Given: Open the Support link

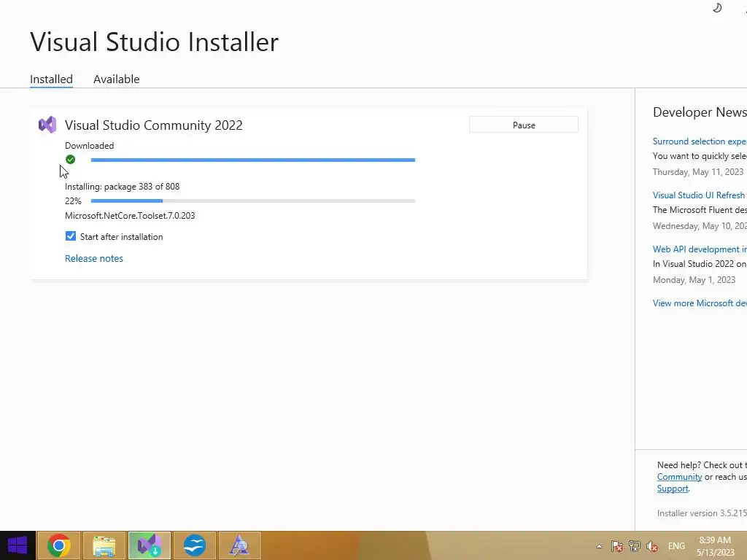Looking at the screenshot, I should (673, 489).
